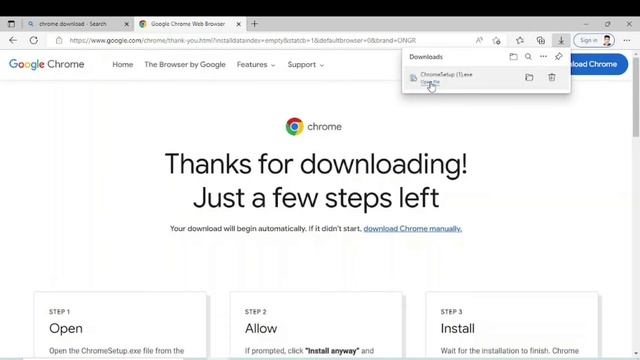
Task: Open downloads folder in Downloads header
Action: (513, 57)
